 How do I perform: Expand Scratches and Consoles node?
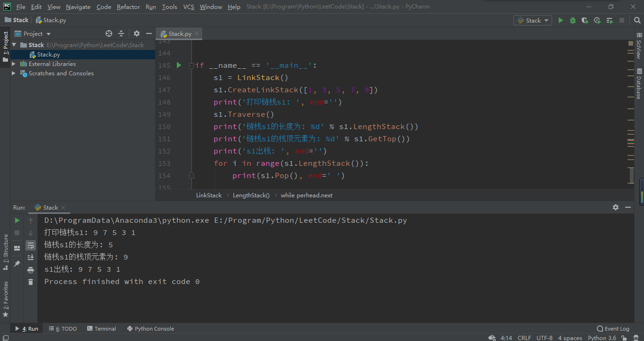coord(14,73)
